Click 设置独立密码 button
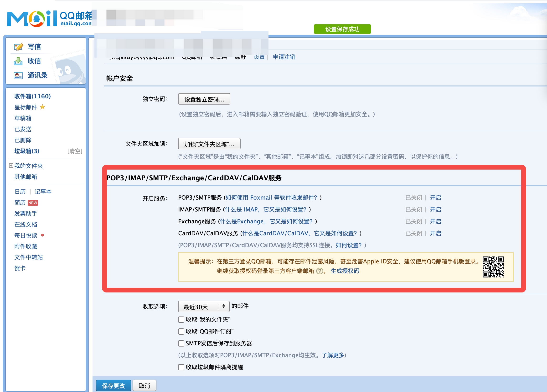 coord(204,99)
